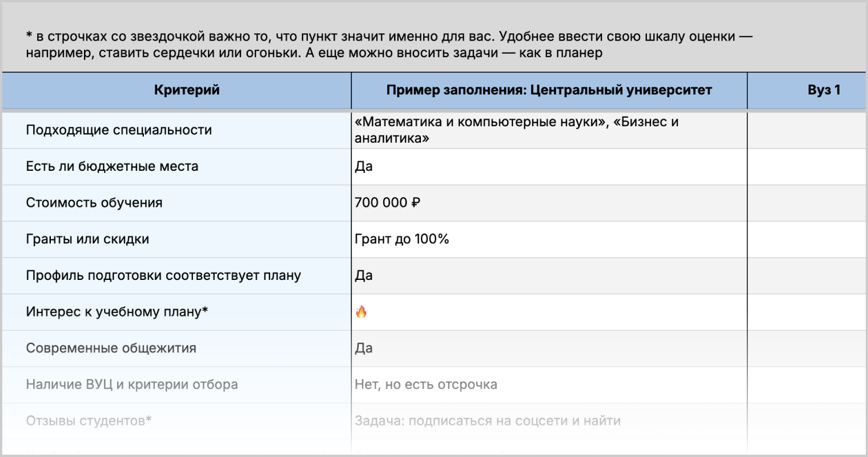Click the fire emoji in the example column
The image size is (868, 457).
361,312
